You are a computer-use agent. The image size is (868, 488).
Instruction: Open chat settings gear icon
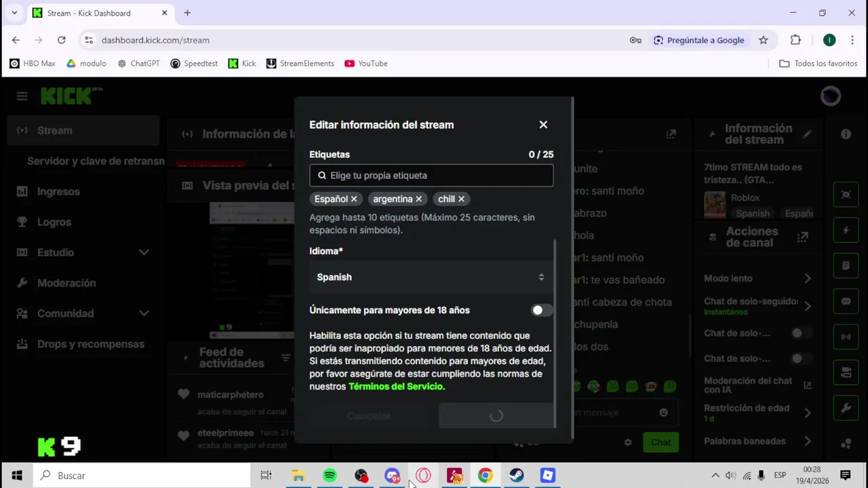tap(628, 443)
